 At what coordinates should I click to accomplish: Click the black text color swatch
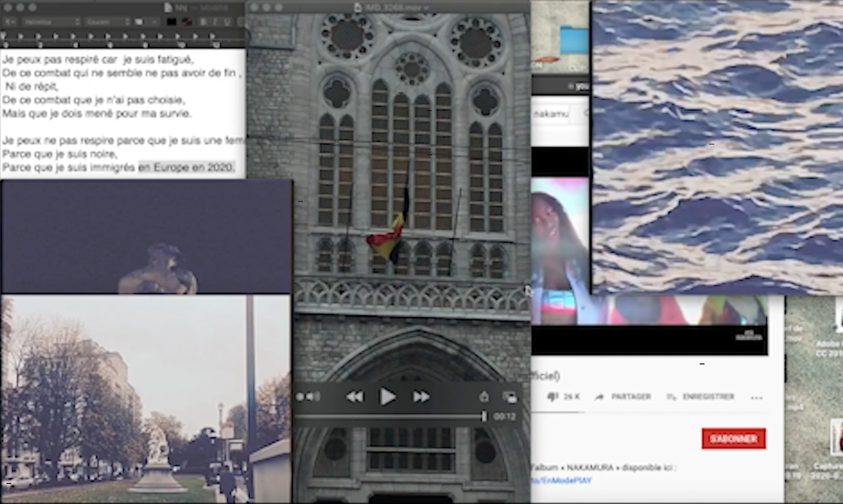[x=171, y=22]
